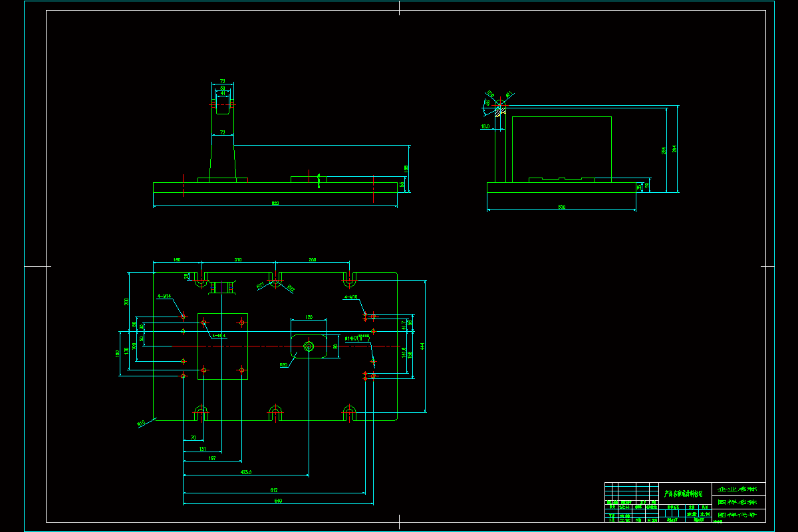Click the 41.7 dimension value
The image size is (798, 532).
[404, 325]
